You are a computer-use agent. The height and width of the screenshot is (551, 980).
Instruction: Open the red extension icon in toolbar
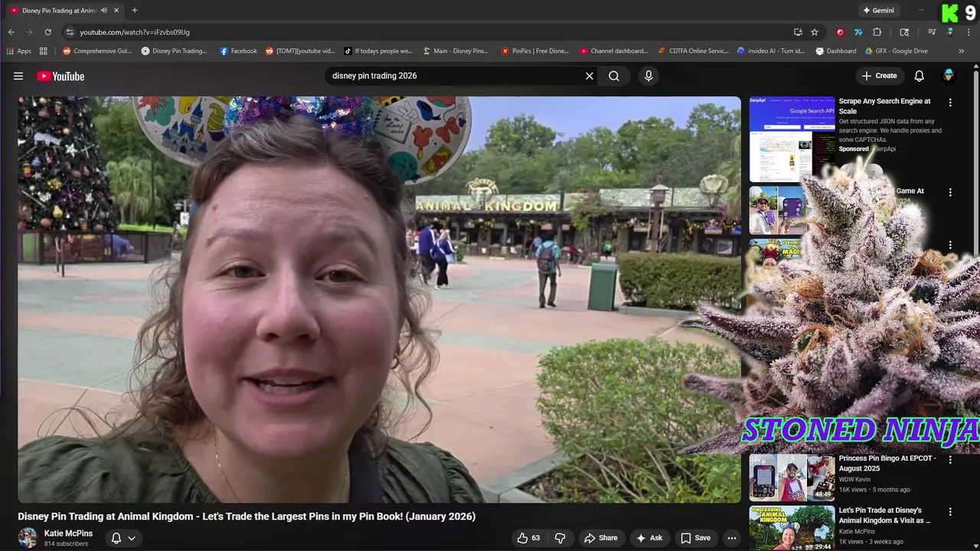click(x=840, y=32)
